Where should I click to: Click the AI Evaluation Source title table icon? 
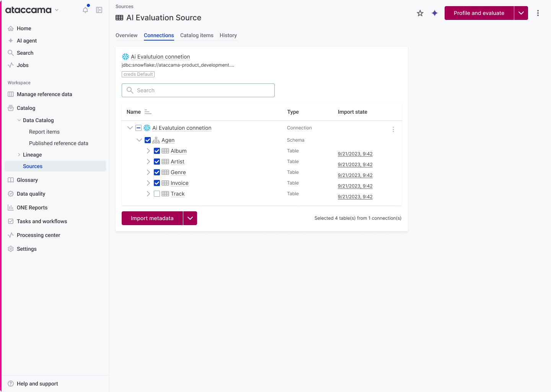pos(119,18)
